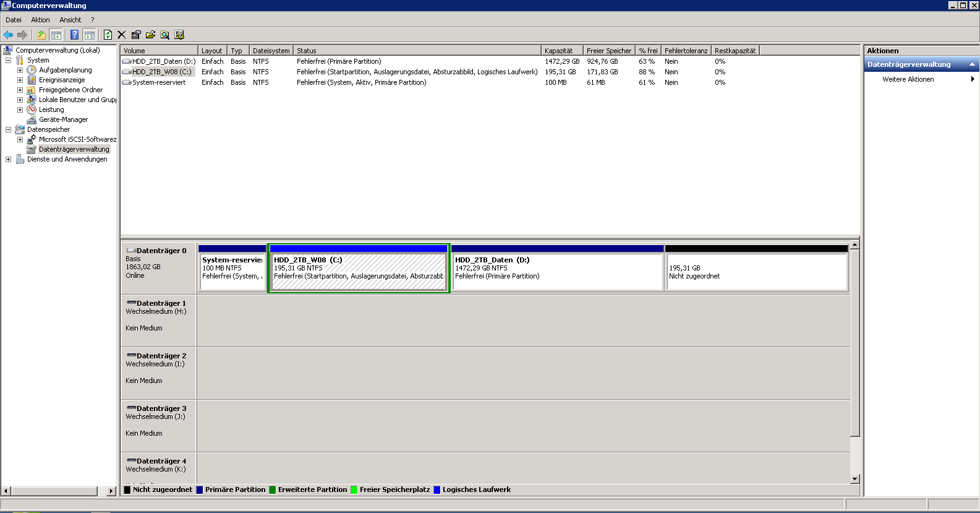Click the black X delete icon
Image resolution: width=980 pixels, height=513 pixels.
121,35
